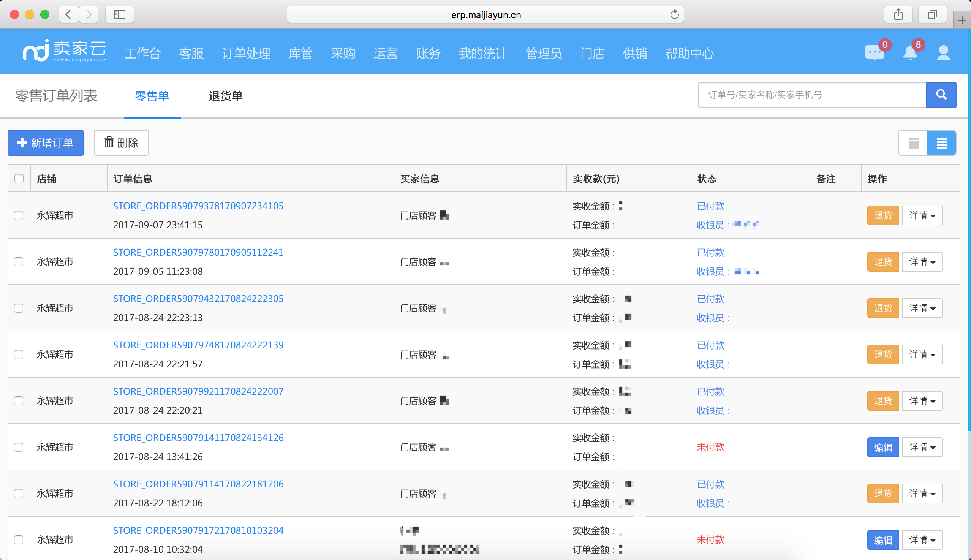Check the box for order ending 0907234105
Viewport: 971px width, 560px height.
click(19, 215)
